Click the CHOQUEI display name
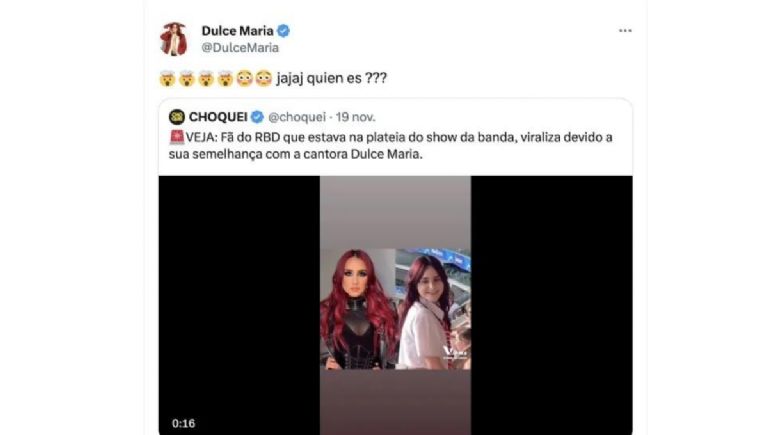The width and height of the screenshot is (768, 435). click(218, 117)
